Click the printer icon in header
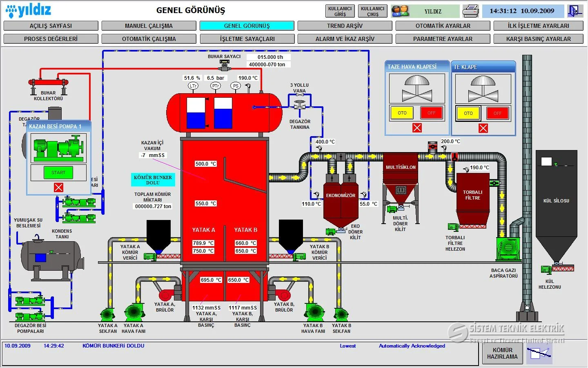 coord(471,11)
